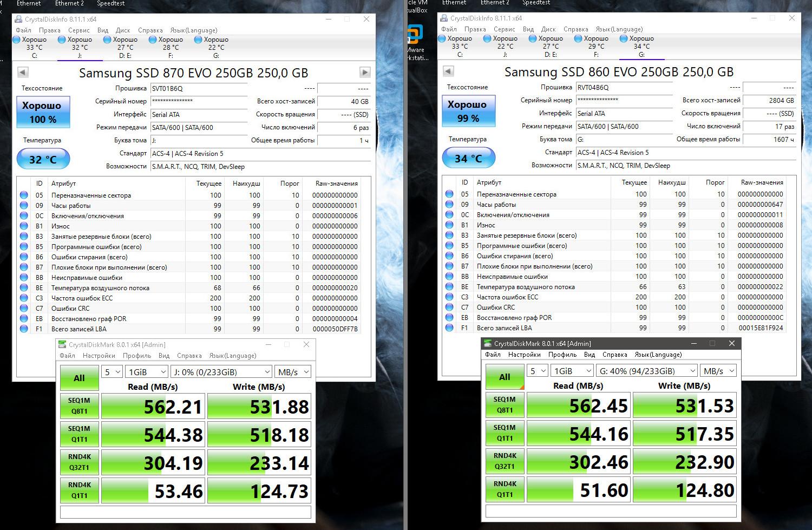
Task: Open Профиль menu in right CrystalDiskMark
Action: tap(562, 355)
